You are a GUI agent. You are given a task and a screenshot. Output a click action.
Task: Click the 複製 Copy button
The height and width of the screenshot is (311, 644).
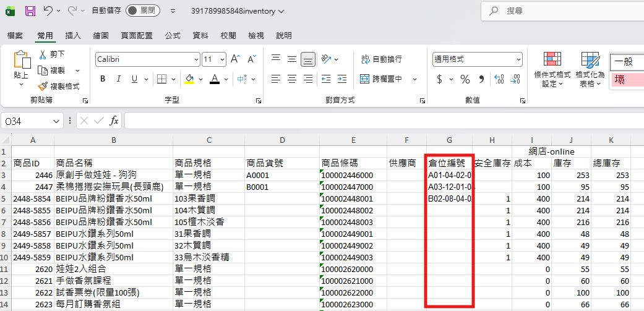tap(52, 70)
